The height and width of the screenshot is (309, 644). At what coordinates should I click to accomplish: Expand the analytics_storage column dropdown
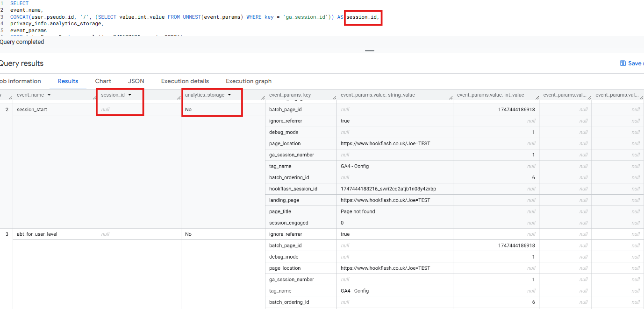pos(229,95)
